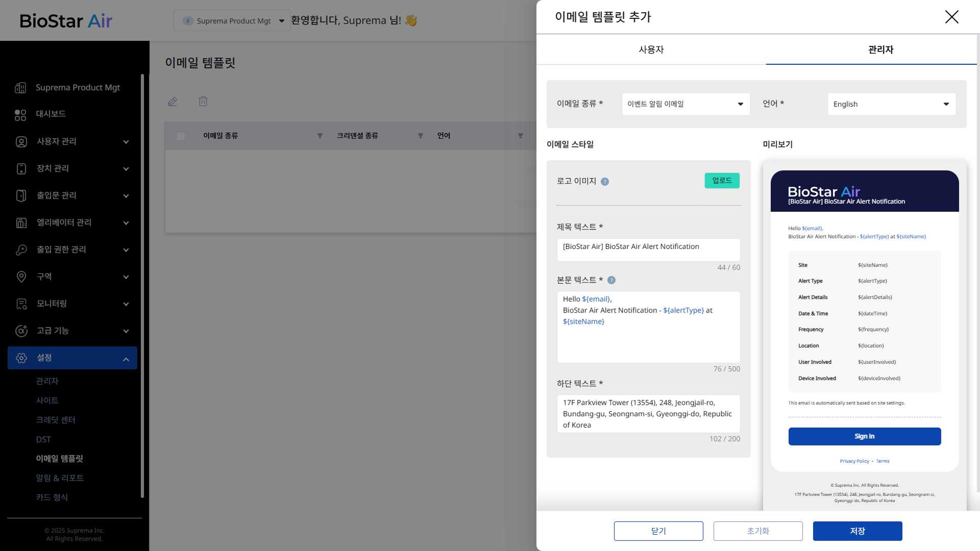Select the 관리자 tab

pos(880,49)
